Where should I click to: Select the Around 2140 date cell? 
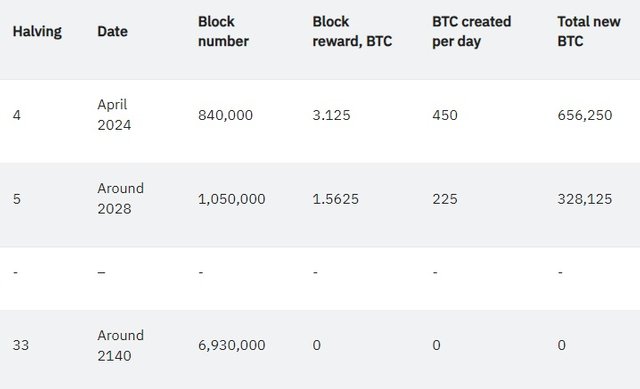(120, 345)
